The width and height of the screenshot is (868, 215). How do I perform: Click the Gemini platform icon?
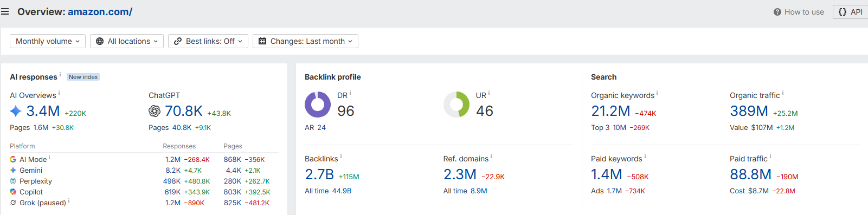(x=13, y=170)
